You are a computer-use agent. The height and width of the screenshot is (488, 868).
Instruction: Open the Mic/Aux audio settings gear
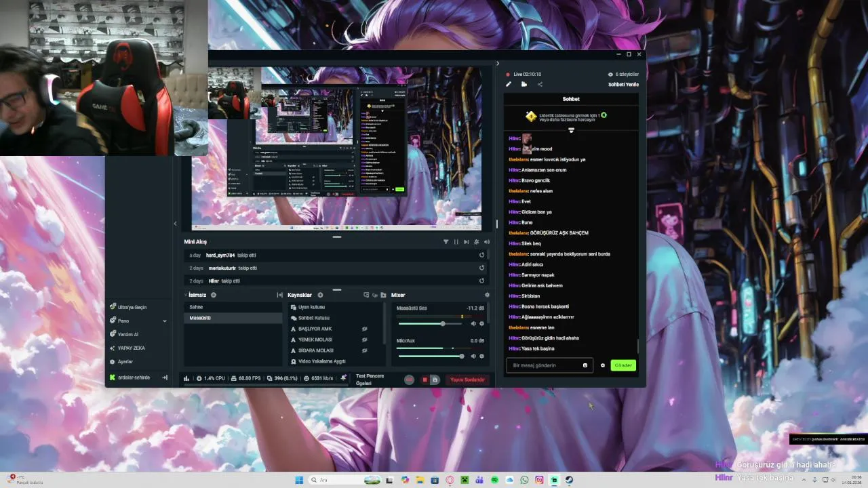[x=481, y=356]
